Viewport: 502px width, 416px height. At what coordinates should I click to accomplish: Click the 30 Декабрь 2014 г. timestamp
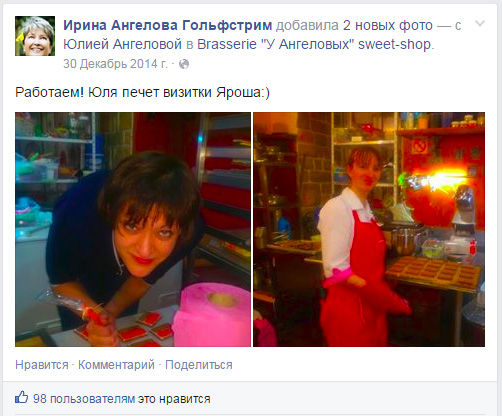coord(115,64)
